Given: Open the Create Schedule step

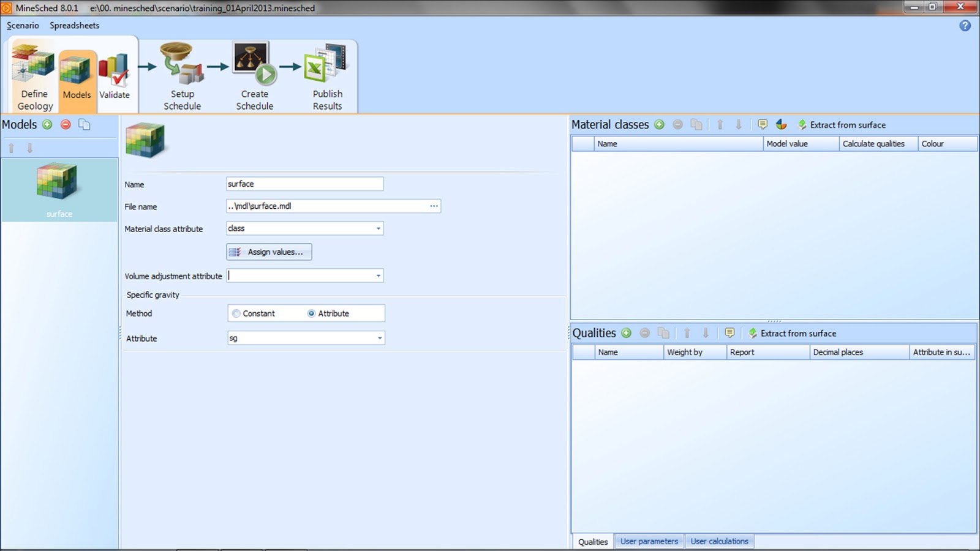Looking at the screenshot, I should coord(254,73).
